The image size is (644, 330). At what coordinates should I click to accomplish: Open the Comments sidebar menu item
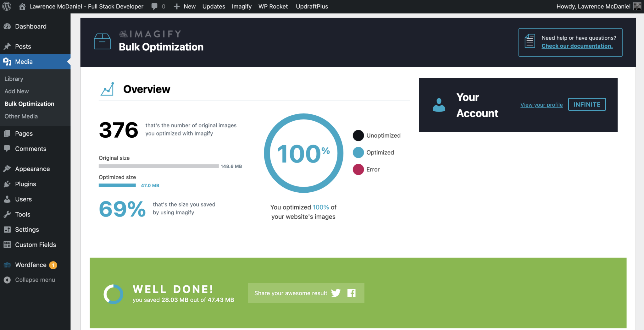pyautogui.click(x=31, y=149)
